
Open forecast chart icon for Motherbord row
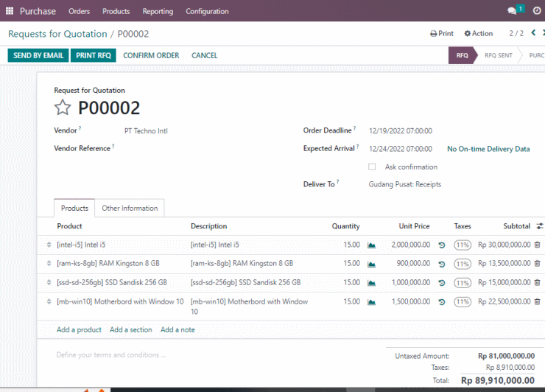click(x=372, y=302)
